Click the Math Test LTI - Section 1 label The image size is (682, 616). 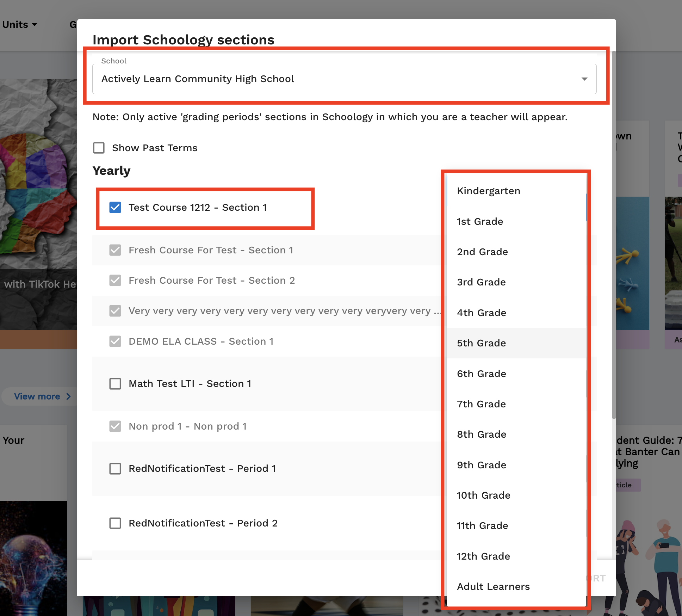click(x=190, y=384)
